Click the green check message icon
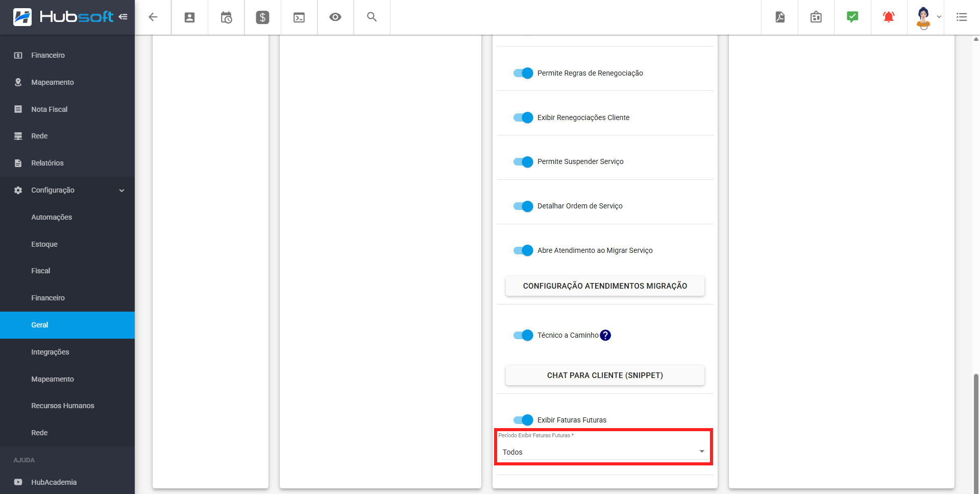Image resolution: width=980 pixels, height=494 pixels. 852,17
